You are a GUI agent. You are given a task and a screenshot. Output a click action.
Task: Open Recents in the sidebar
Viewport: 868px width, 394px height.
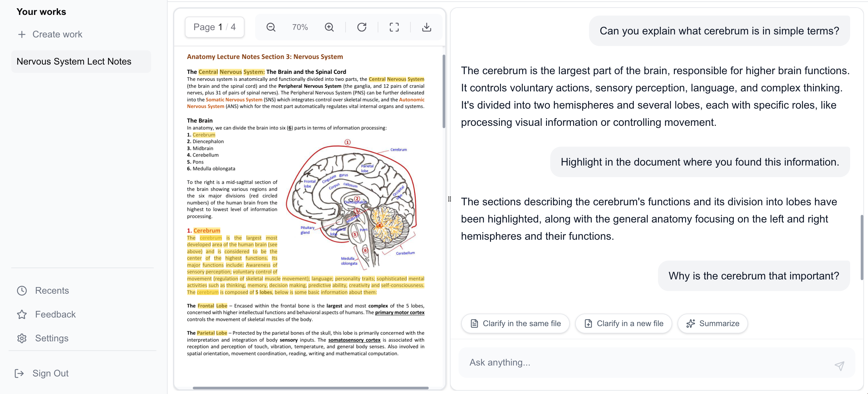52,291
